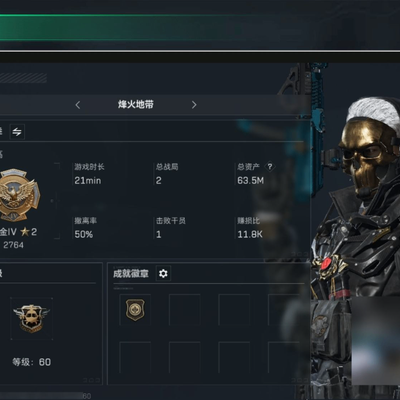Click first empty slot in lower badge row

pyautogui.click(x=135, y=357)
